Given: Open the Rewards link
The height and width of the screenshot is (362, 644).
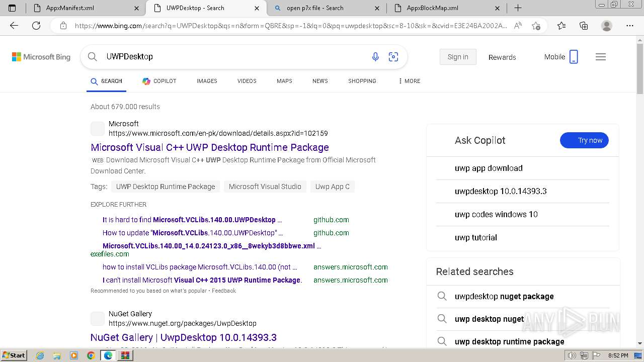Looking at the screenshot, I should pyautogui.click(x=502, y=57).
